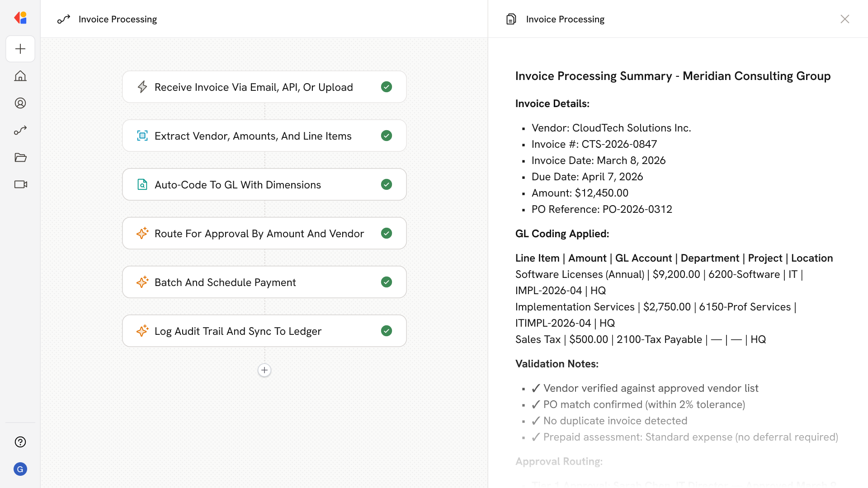The image size is (868, 488).
Task: Open the video camera icon in sidebar
Action: (20, 184)
